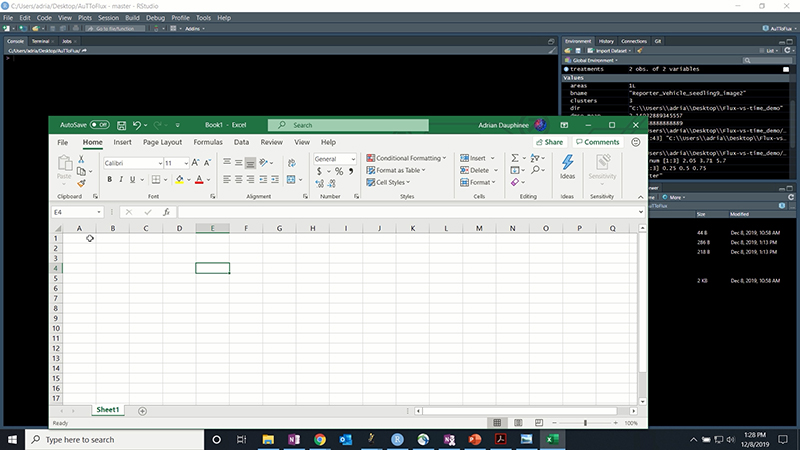800x450 pixels.
Task: Open Chrome from the Windows taskbar
Action: point(320,439)
